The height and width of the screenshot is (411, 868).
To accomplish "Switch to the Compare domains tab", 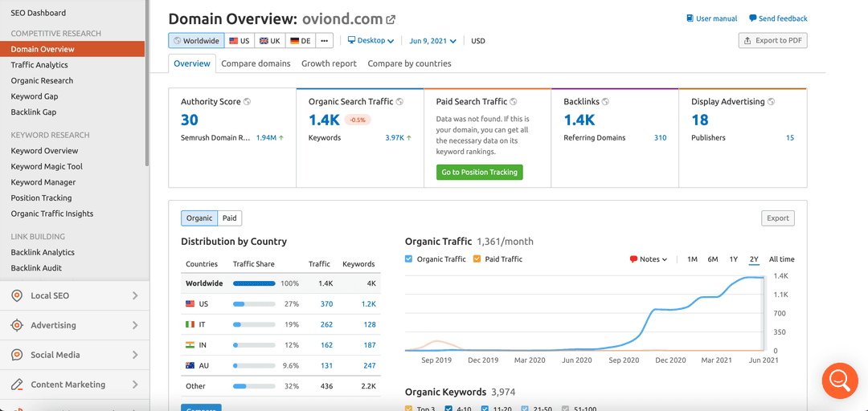I will tap(256, 63).
